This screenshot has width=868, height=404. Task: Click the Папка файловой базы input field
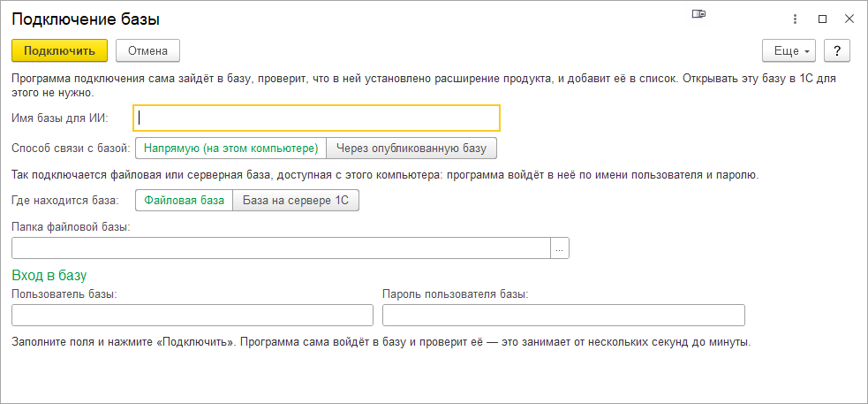281,248
